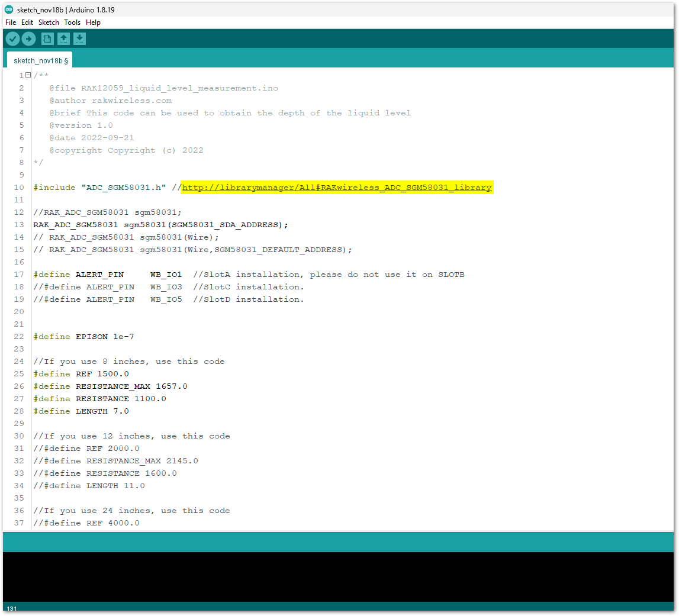This screenshot has width=679, height=616.
Task: Click the @file RAK12059_liquid_level_measurement.ino line
Action: (164, 88)
